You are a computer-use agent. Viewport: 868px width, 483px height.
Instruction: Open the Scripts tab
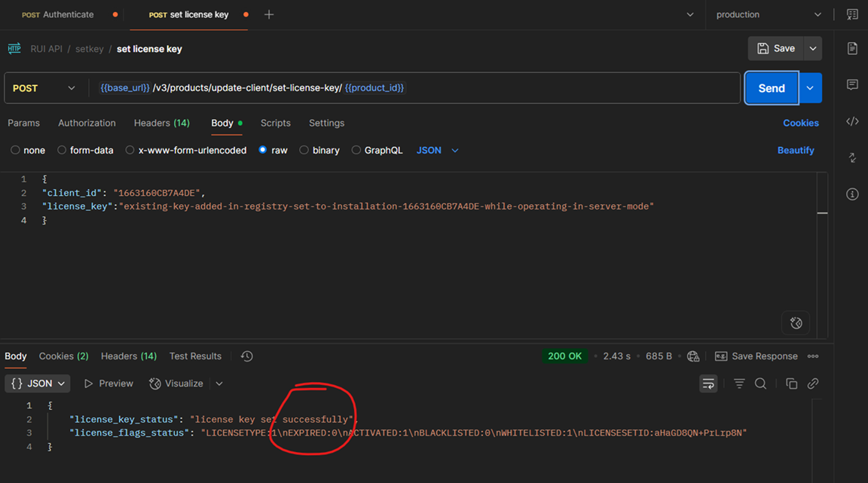click(x=276, y=123)
